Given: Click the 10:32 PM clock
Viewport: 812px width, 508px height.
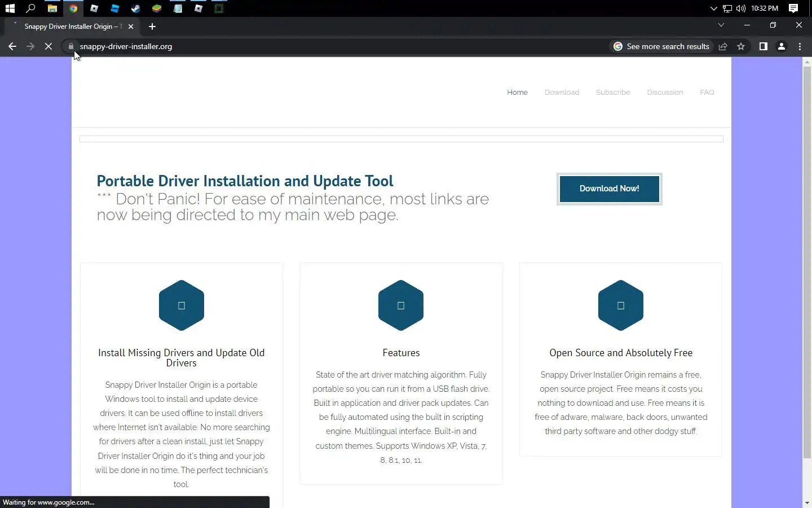Looking at the screenshot, I should pos(765,8).
